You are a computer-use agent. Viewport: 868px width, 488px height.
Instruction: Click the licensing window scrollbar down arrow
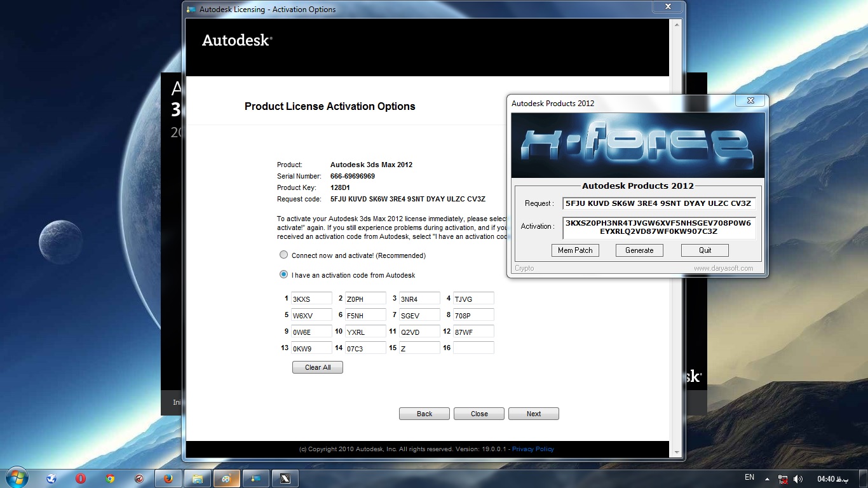tap(676, 452)
